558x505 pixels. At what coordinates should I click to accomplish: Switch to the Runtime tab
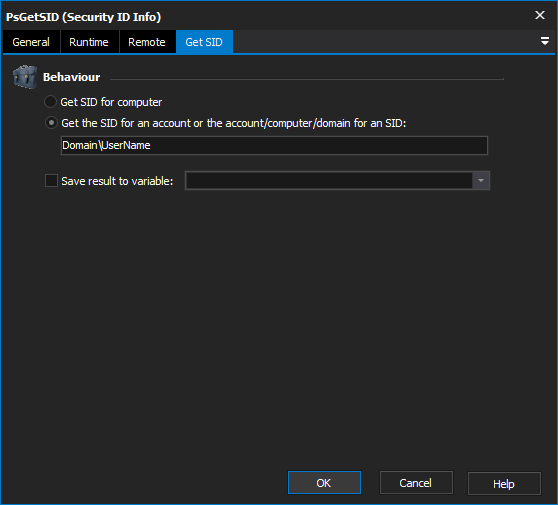[x=89, y=42]
